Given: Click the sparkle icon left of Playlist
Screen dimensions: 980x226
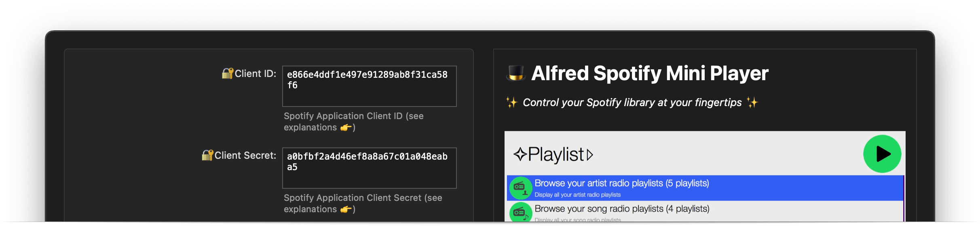Looking at the screenshot, I should 520,154.
